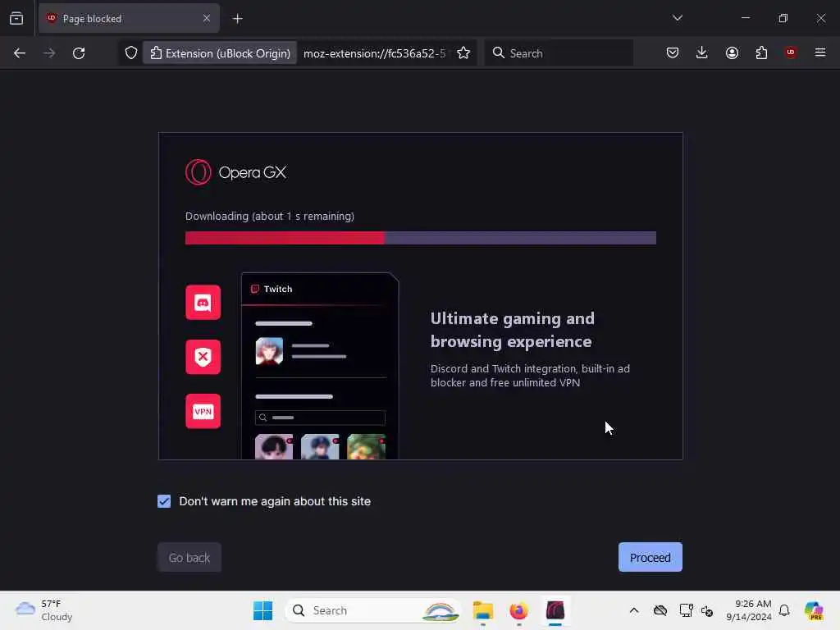The height and width of the screenshot is (630, 840).
Task: Open the clock showing 9:26 AM
Action: pos(748,610)
